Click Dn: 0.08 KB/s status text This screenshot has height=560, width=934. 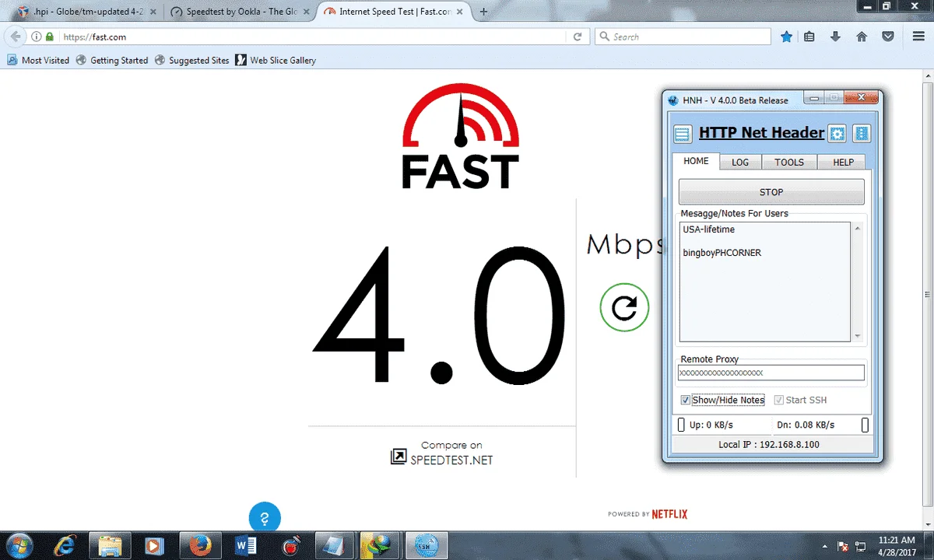click(x=806, y=425)
